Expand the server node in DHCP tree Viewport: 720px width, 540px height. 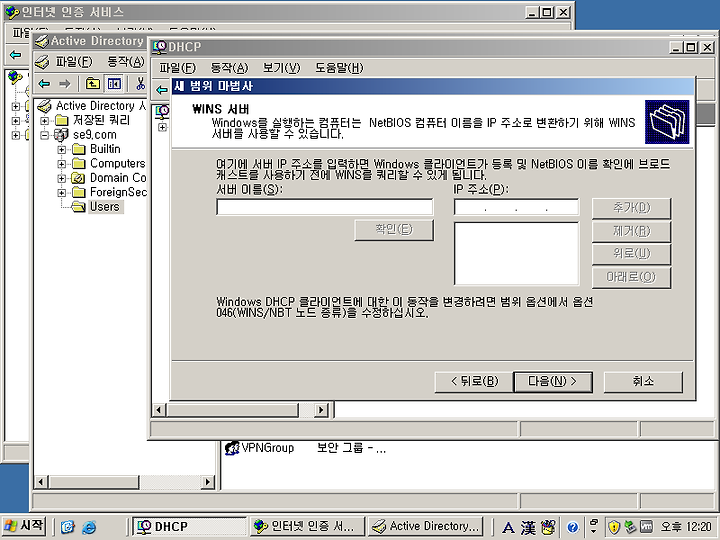point(162,127)
